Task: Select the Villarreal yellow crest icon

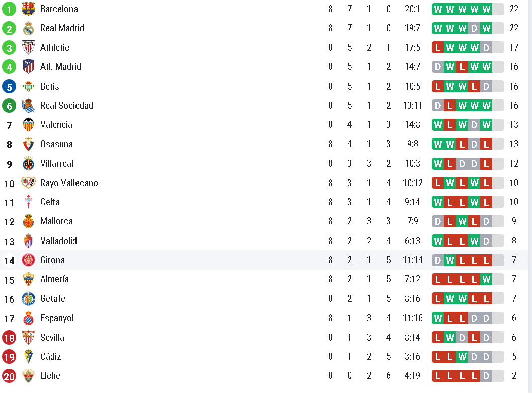Action: click(28, 164)
